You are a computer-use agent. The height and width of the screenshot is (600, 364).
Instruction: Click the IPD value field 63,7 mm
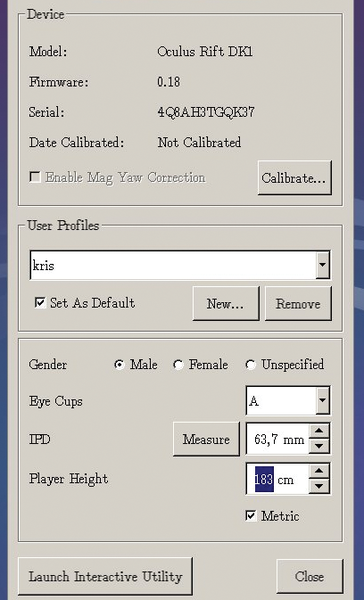click(x=278, y=439)
